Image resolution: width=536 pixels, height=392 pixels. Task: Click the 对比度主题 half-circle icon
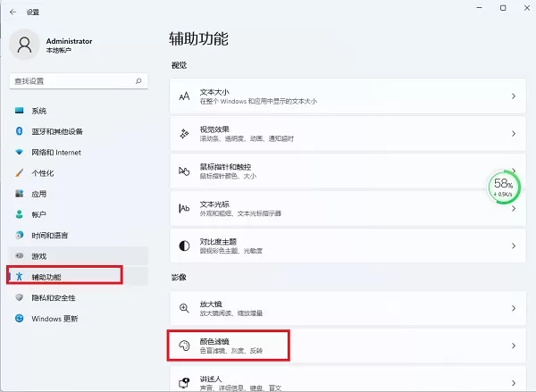point(184,246)
